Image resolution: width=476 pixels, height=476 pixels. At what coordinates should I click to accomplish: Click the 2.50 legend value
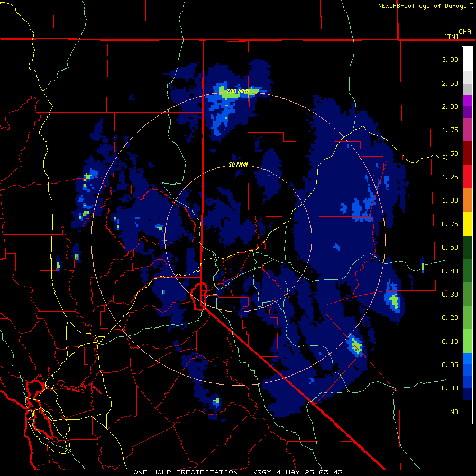[450, 83]
